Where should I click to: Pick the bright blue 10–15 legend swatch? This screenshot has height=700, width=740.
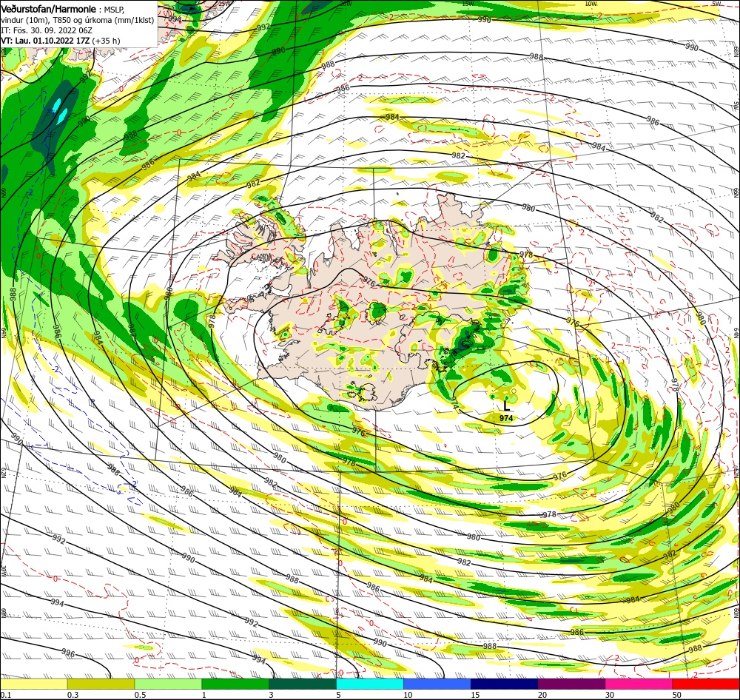(x=437, y=684)
